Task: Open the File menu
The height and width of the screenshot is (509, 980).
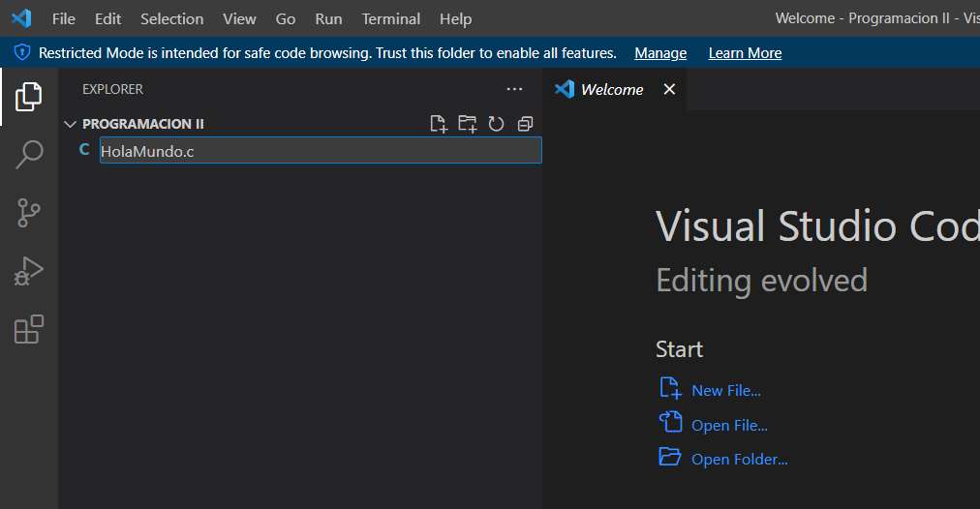Action: click(x=63, y=18)
